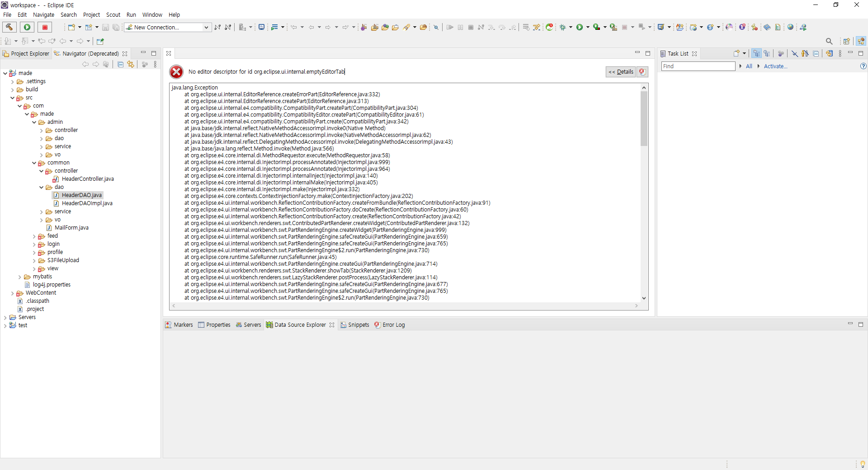The height and width of the screenshot is (470, 868).
Task: Click the help question mark in Task List
Action: pos(863,66)
